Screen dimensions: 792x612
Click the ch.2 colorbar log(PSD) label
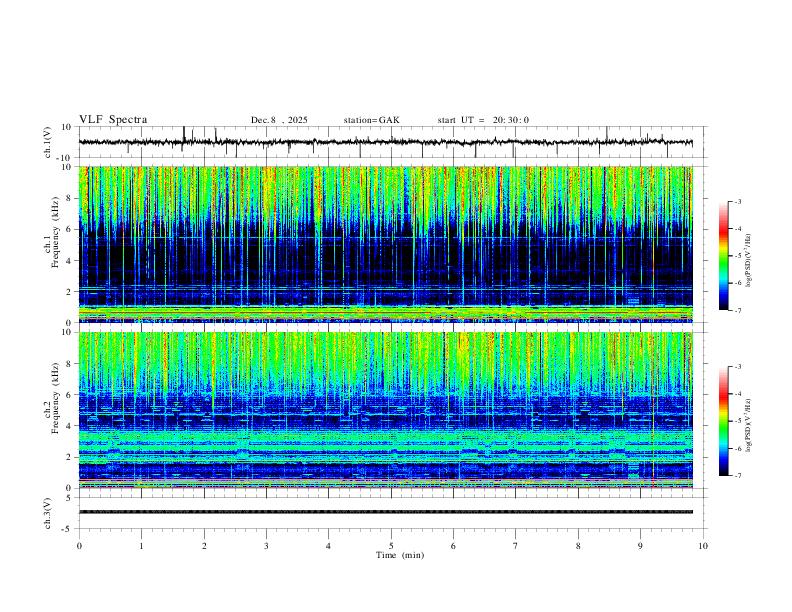coord(748,426)
